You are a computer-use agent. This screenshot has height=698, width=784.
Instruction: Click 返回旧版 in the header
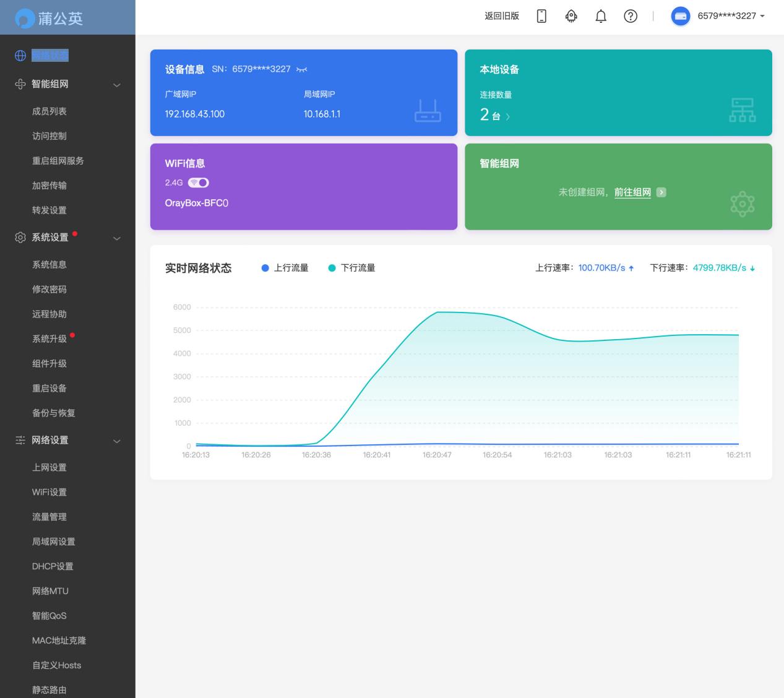pos(502,16)
